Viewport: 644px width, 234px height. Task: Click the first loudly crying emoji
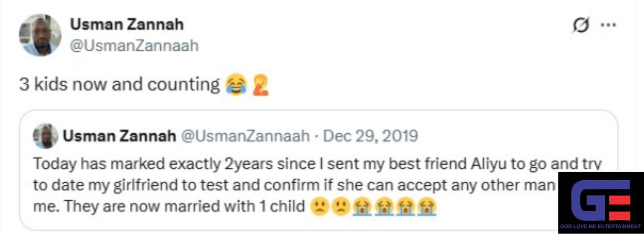pyautogui.click(x=362, y=206)
